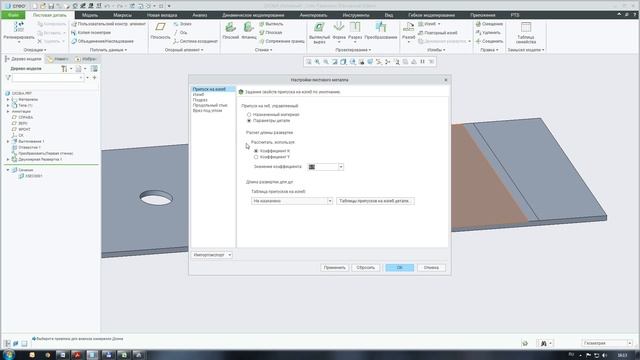Switch to the Инструменты ribbon tab
Screen dimensions: 640x360
[x=356, y=15]
